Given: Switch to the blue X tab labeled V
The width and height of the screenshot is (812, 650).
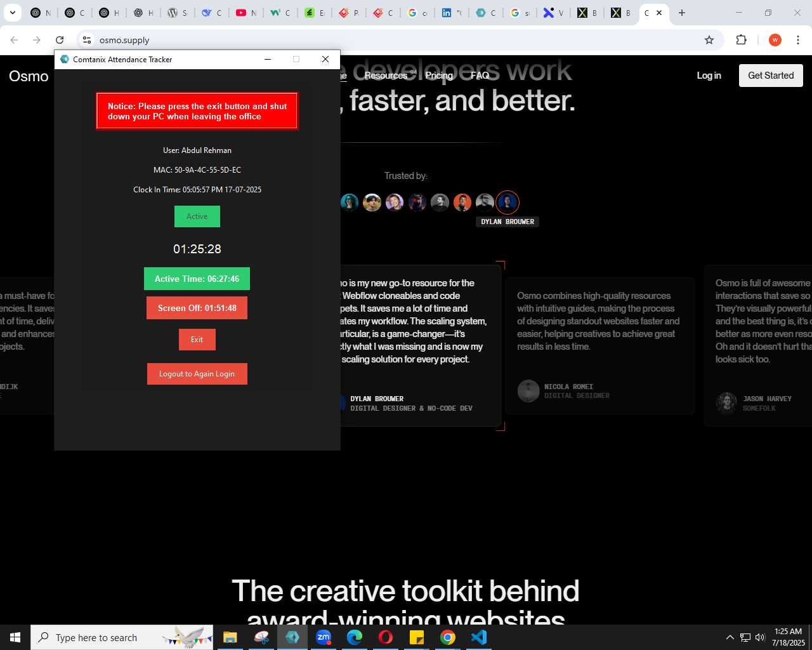Looking at the screenshot, I should point(554,13).
